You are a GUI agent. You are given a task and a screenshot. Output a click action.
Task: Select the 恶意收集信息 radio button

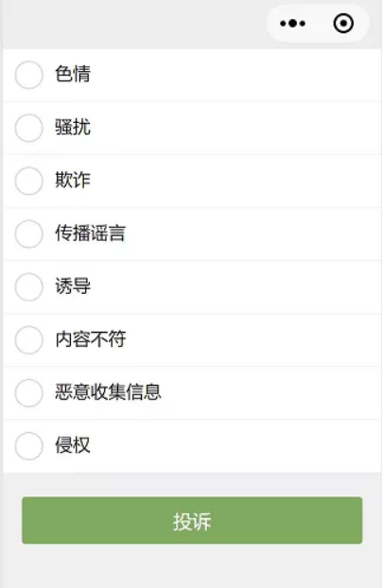pyautogui.click(x=29, y=392)
